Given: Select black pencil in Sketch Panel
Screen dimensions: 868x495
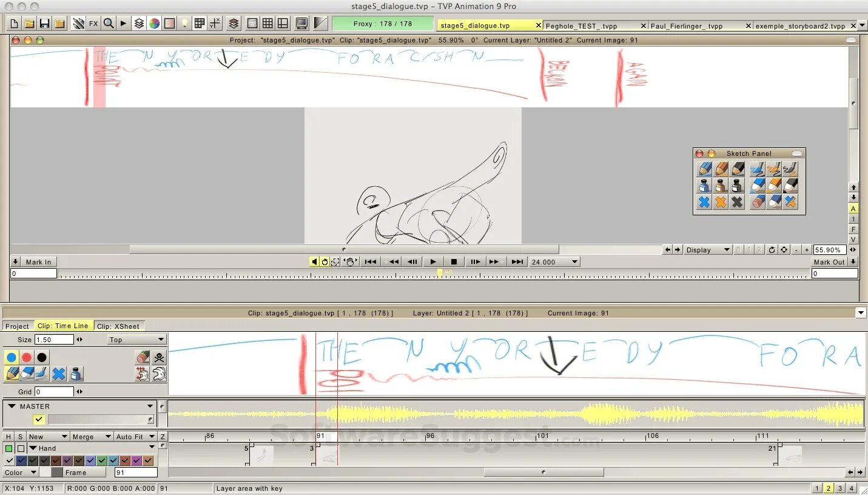Looking at the screenshot, I should [x=737, y=169].
